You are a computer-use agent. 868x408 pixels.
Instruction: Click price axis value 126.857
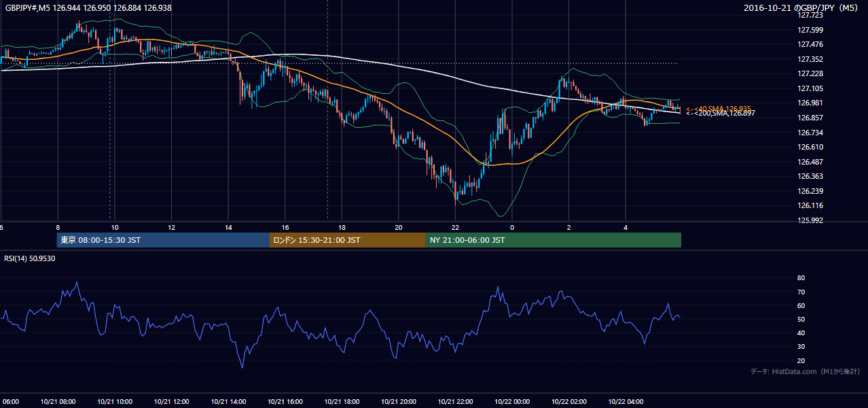(810, 118)
